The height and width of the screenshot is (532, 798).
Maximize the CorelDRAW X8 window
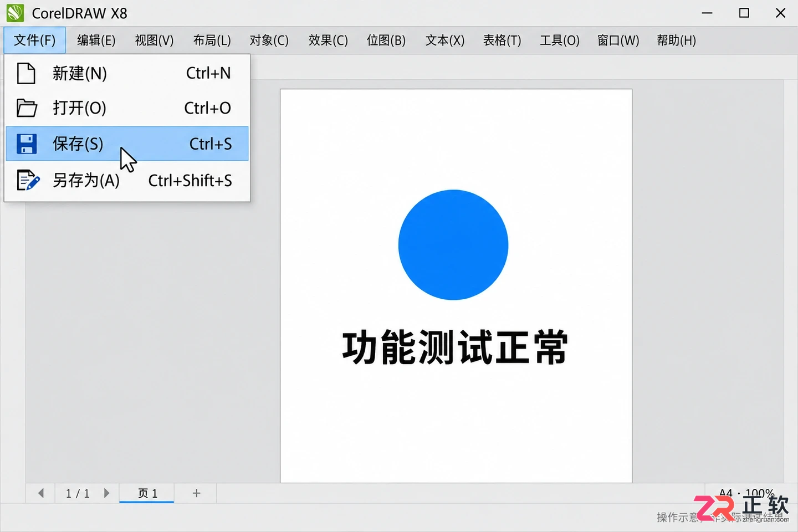click(744, 13)
